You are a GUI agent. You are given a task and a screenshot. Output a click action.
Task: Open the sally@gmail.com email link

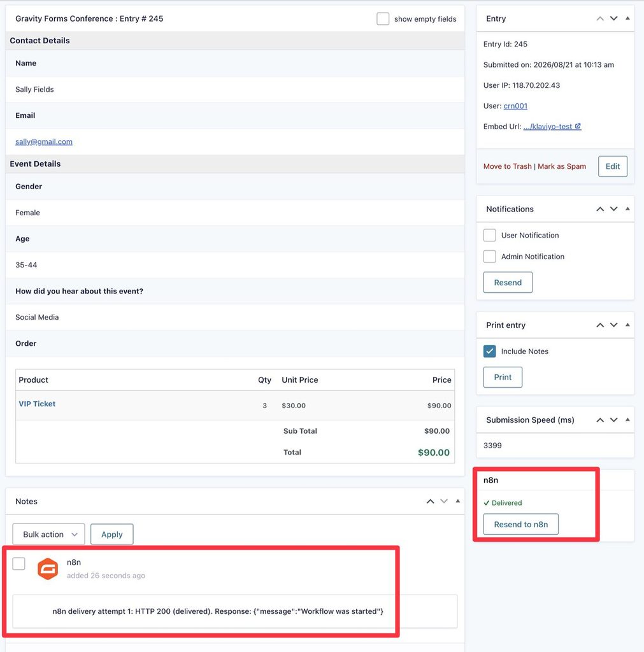44,142
